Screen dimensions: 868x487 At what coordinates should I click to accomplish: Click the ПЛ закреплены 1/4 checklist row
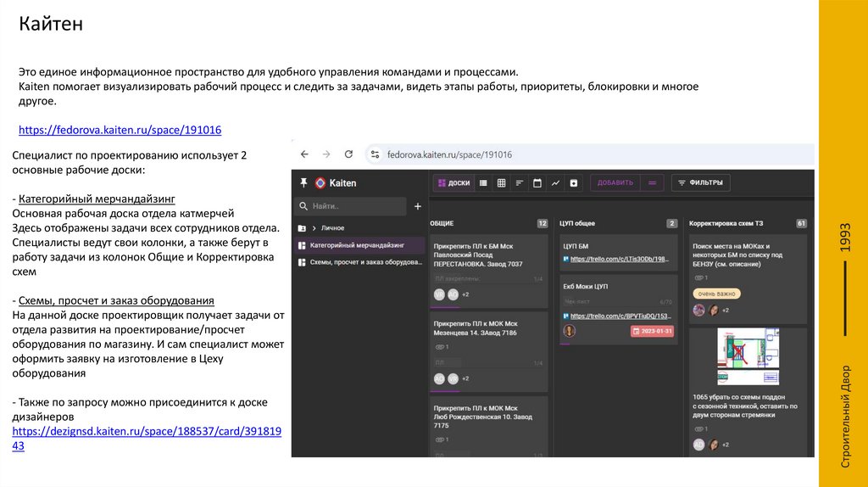[x=488, y=279]
